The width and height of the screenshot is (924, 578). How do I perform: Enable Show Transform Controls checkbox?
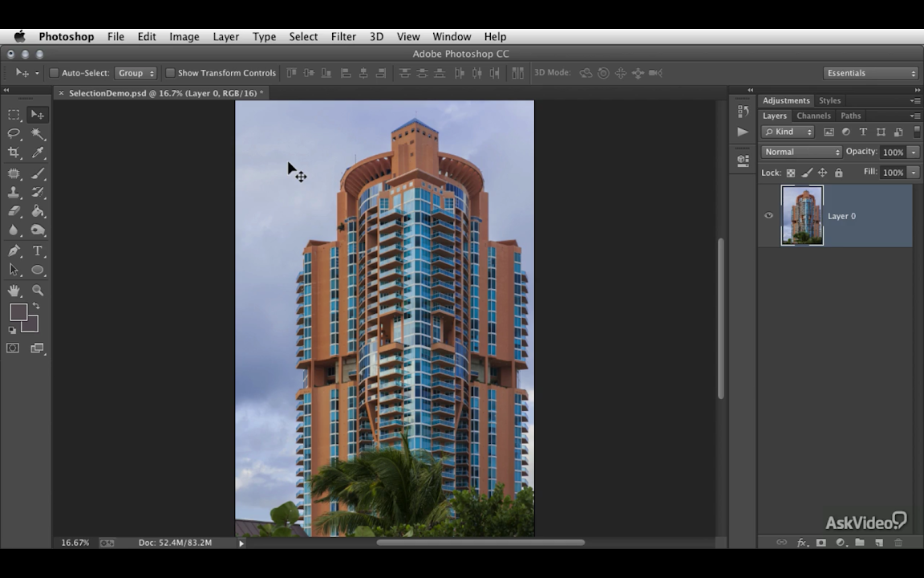(x=170, y=73)
